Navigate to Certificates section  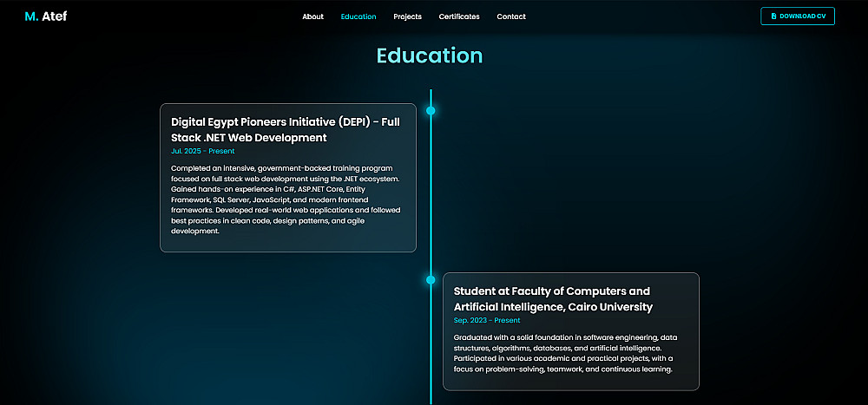[x=459, y=16]
